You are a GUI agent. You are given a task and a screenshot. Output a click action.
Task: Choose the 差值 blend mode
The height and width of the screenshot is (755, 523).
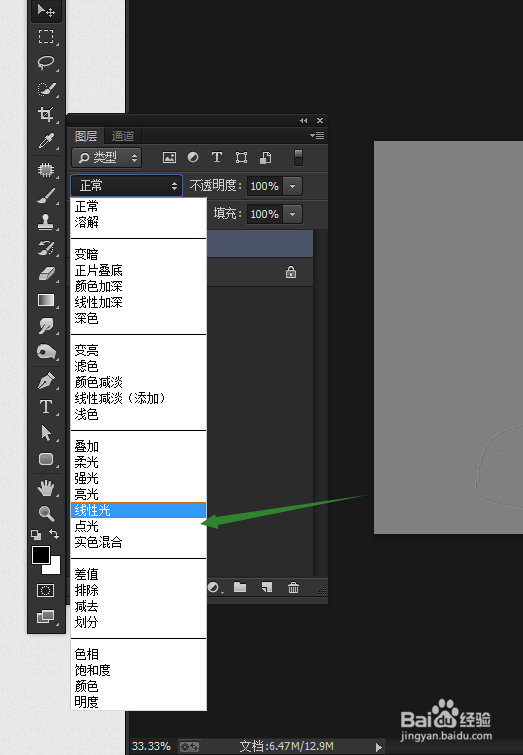pos(138,574)
